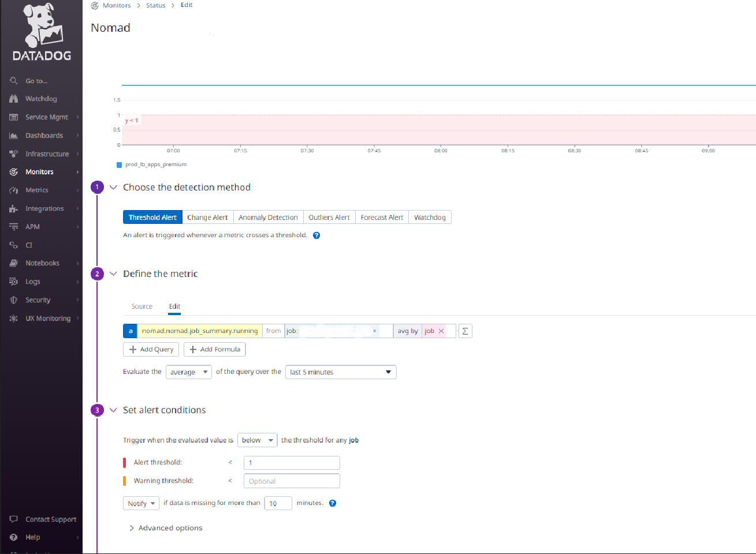
Task: Open Help in the sidebar
Action: click(32, 537)
